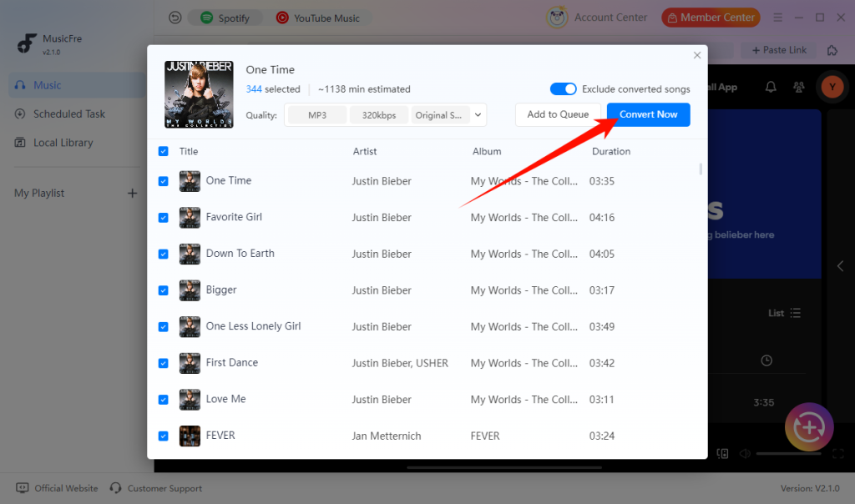Switch view with the List icon

tap(796, 313)
